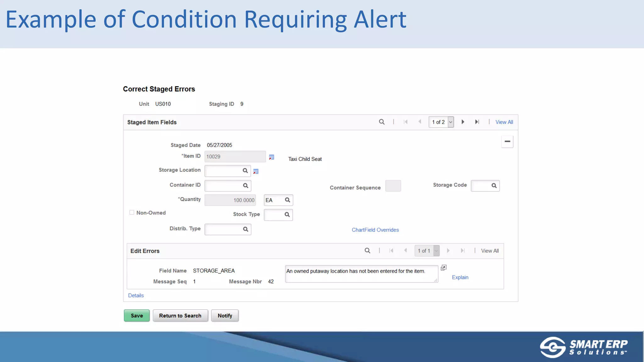Go to first row in Edit Errors
644x362 pixels.
tap(391, 251)
